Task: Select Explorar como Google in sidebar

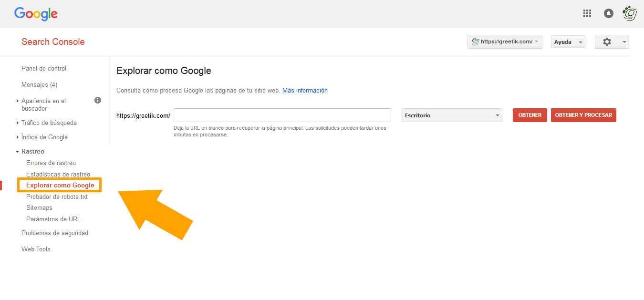Action: click(x=60, y=185)
